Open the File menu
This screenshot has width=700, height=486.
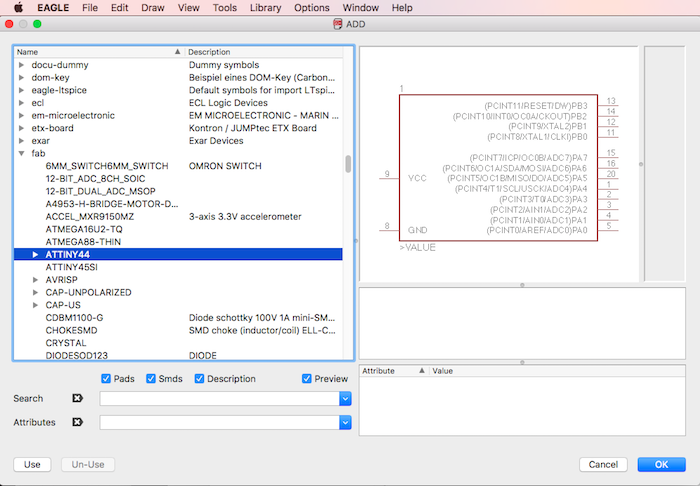click(x=90, y=8)
